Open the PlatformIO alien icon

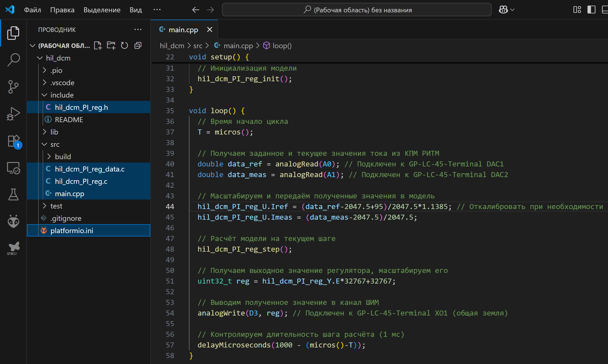[x=13, y=221]
